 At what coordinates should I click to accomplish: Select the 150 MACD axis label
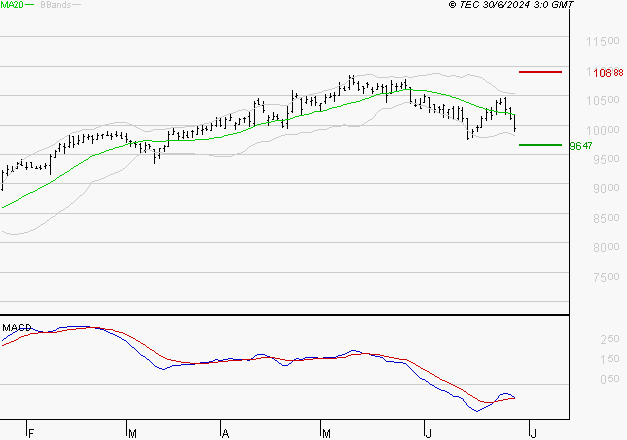tap(610, 359)
